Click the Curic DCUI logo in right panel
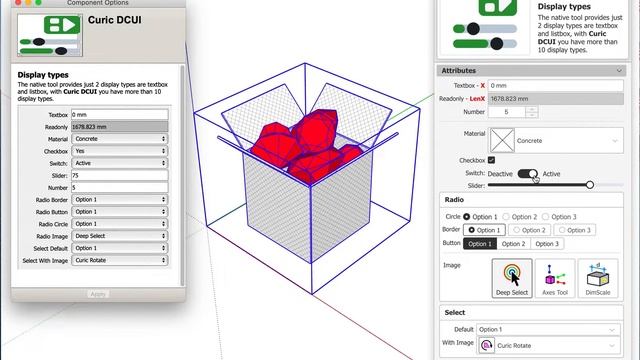 484,26
